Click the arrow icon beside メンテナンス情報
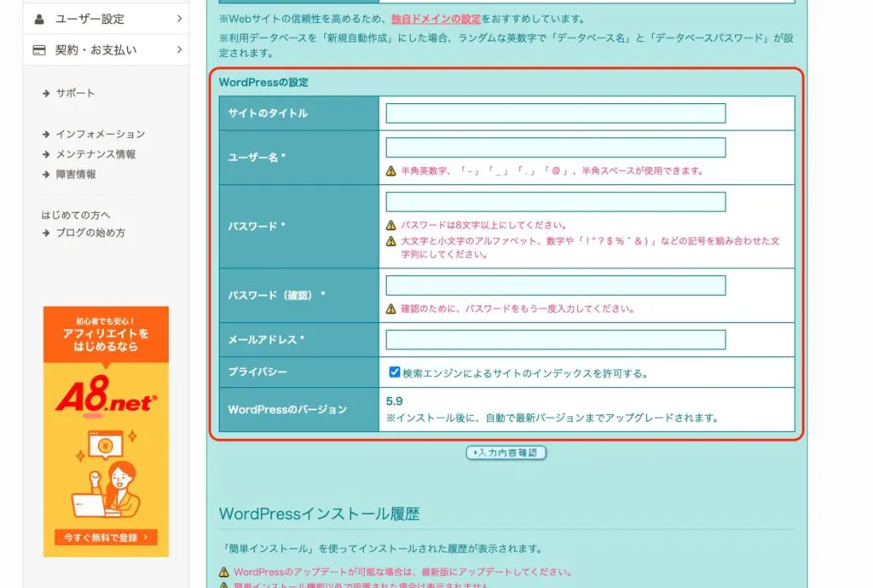This screenshot has width=873, height=588. (46, 155)
